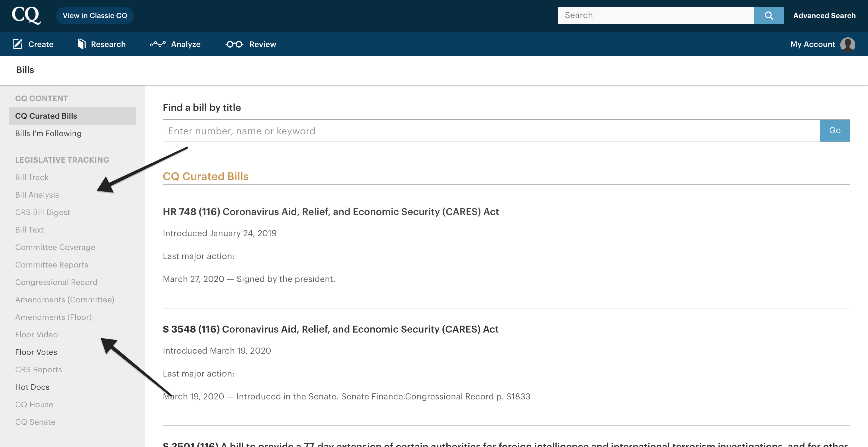This screenshot has height=447, width=868.
Task: Click the Analyze graph icon
Action: pyautogui.click(x=158, y=44)
